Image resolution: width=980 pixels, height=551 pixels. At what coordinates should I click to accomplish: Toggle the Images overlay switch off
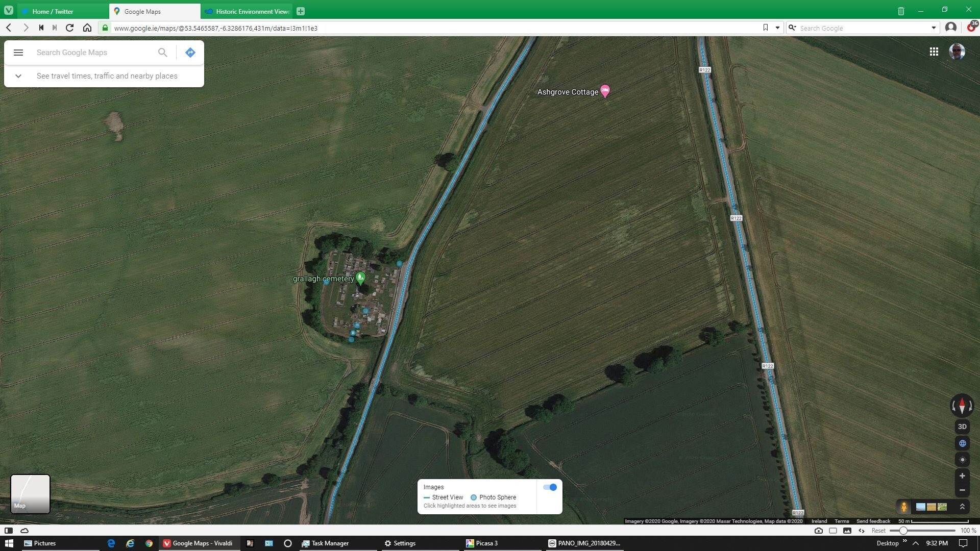click(550, 487)
